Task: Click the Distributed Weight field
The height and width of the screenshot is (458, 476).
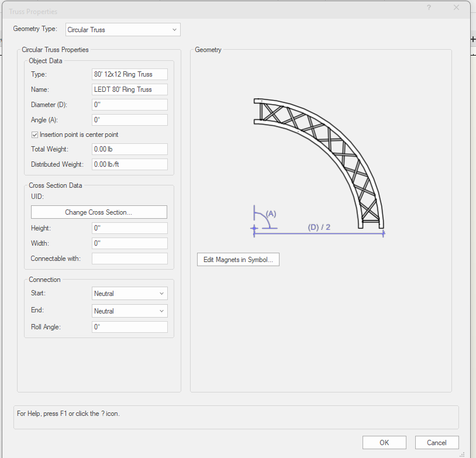Action: pyautogui.click(x=130, y=164)
